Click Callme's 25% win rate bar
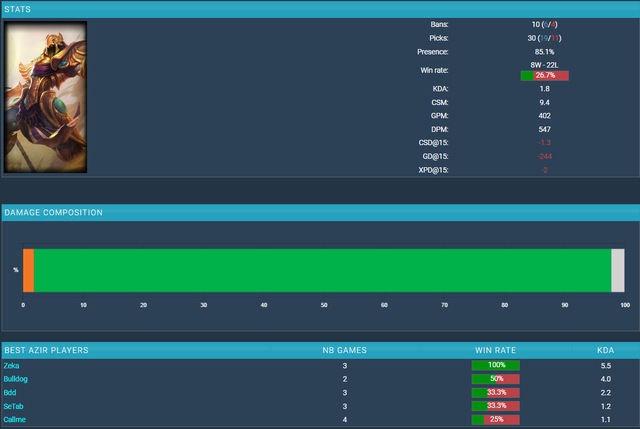This screenshot has width=640, height=429. tap(495, 420)
